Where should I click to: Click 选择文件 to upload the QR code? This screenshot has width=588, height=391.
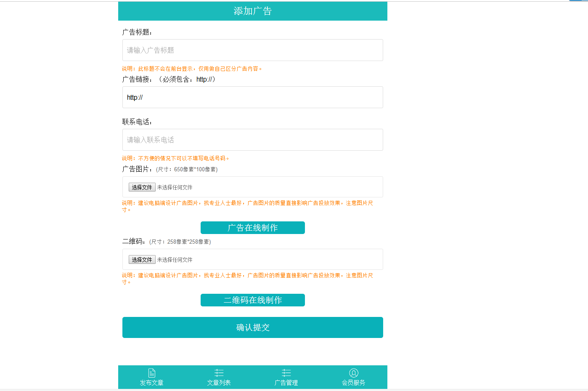tap(142, 259)
